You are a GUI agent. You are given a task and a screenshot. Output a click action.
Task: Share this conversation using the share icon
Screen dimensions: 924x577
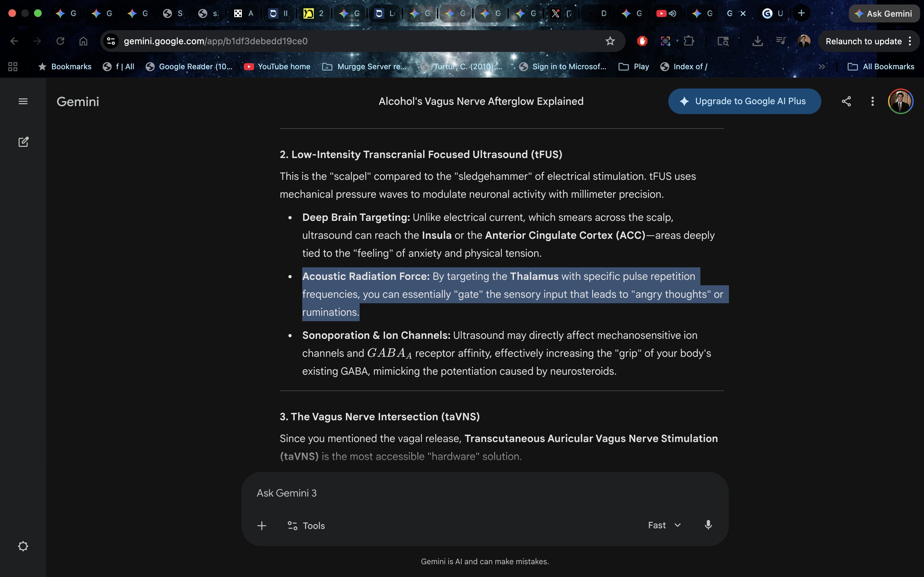coord(846,102)
